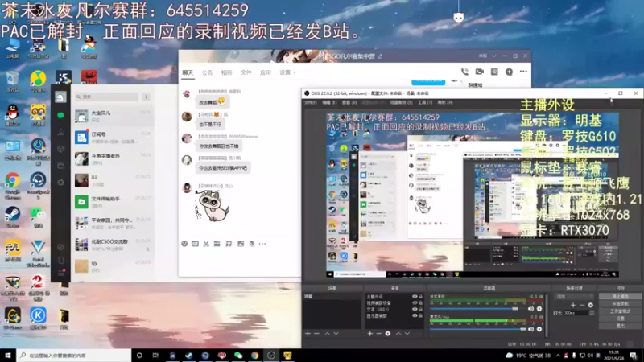
Task: Open emoji picker in QQ chat toolbar
Action: (184, 244)
